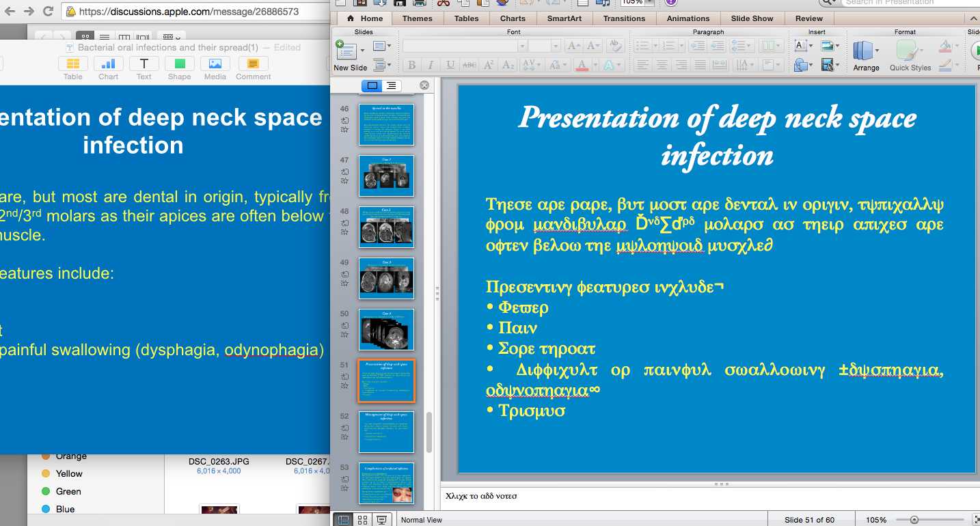Expand the Quick Styles dropdown

point(923,51)
